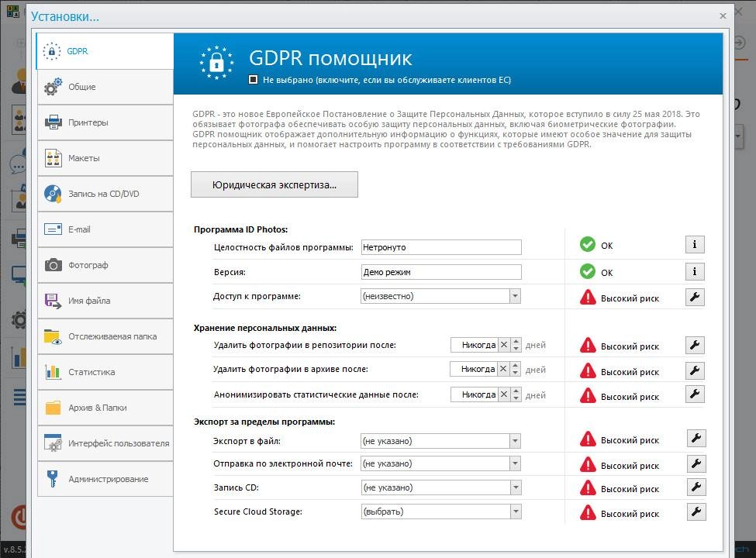Show info for Целостность файлов программы
The height and width of the screenshot is (558, 756).
pyautogui.click(x=695, y=244)
